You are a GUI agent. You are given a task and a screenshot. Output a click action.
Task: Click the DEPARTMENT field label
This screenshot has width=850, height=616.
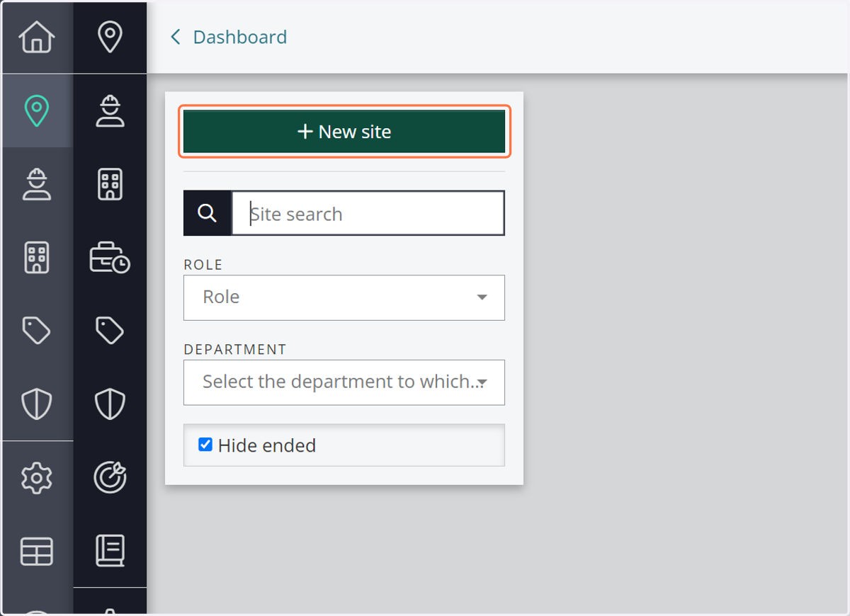coord(235,350)
